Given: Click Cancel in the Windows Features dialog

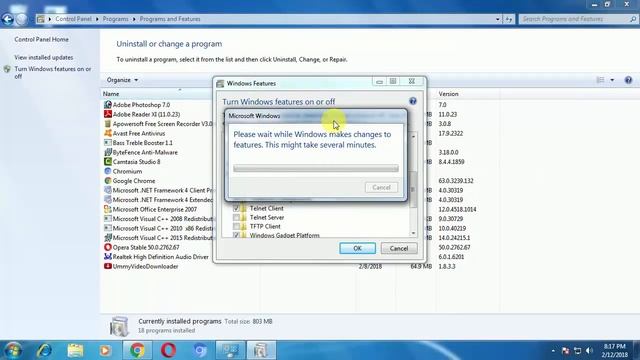Looking at the screenshot, I should click(x=399, y=248).
